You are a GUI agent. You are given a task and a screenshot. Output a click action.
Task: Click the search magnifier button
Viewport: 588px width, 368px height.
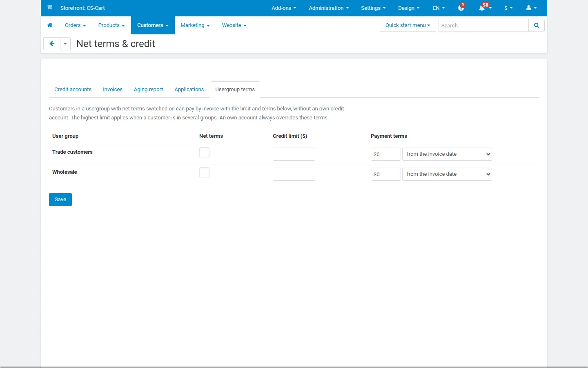click(x=537, y=25)
